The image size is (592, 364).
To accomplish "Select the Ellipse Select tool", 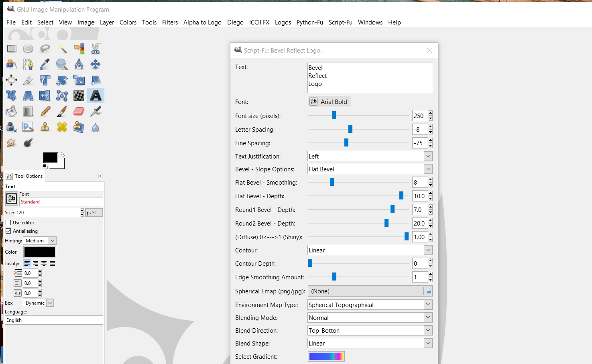I will pos(28,49).
